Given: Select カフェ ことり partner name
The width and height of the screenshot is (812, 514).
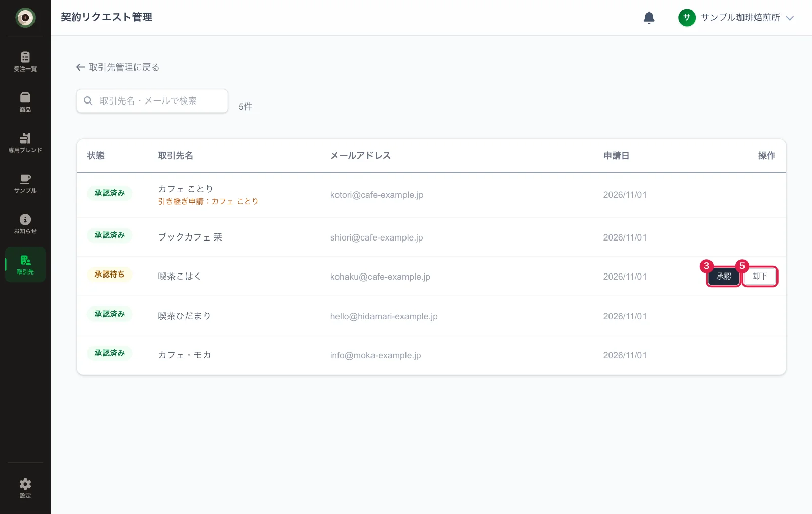Looking at the screenshot, I should point(185,189).
